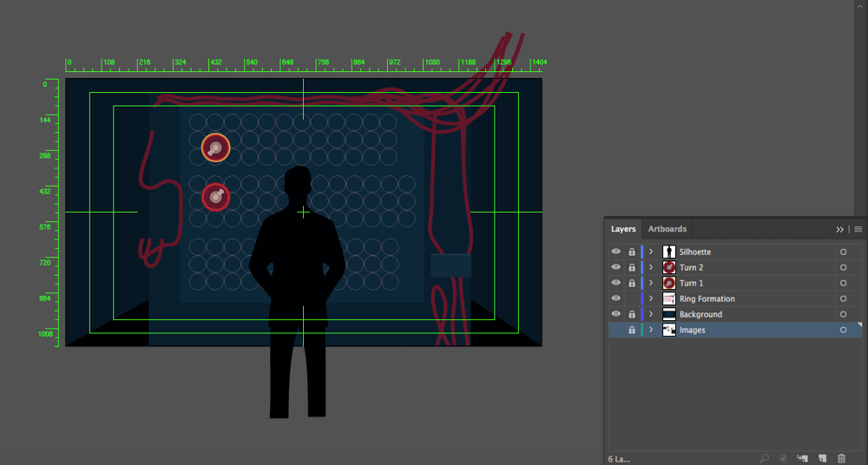Select the layer named Turn 1
This screenshot has width=868, height=465.
click(x=691, y=283)
